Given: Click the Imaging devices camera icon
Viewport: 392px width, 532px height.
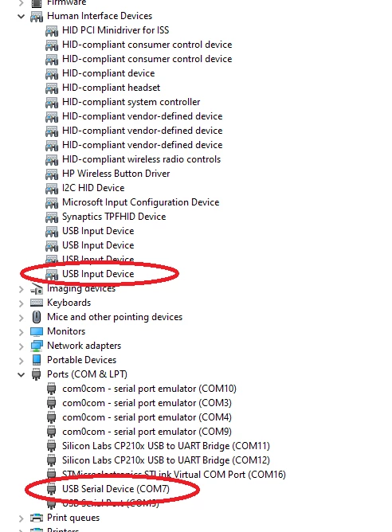Looking at the screenshot, I should coord(37,289).
